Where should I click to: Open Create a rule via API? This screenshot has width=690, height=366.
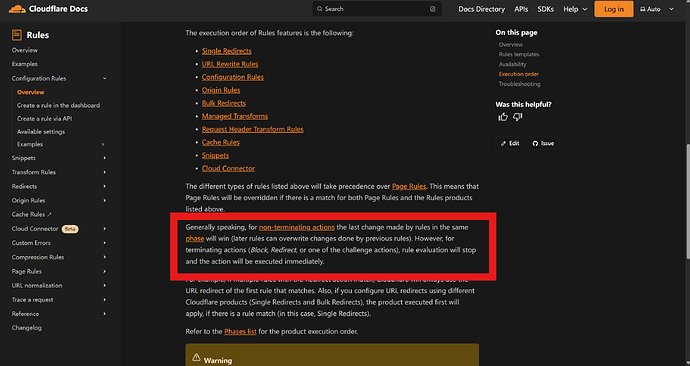[44, 119]
